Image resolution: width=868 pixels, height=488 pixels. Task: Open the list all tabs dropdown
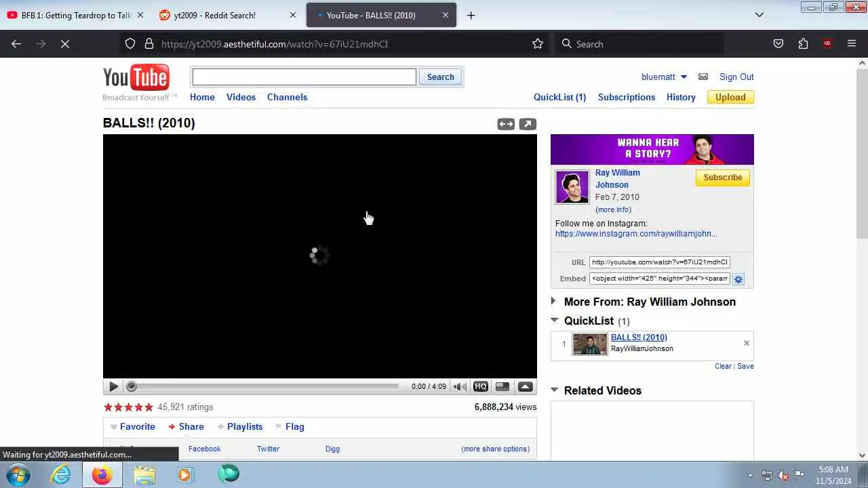(x=759, y=15)
